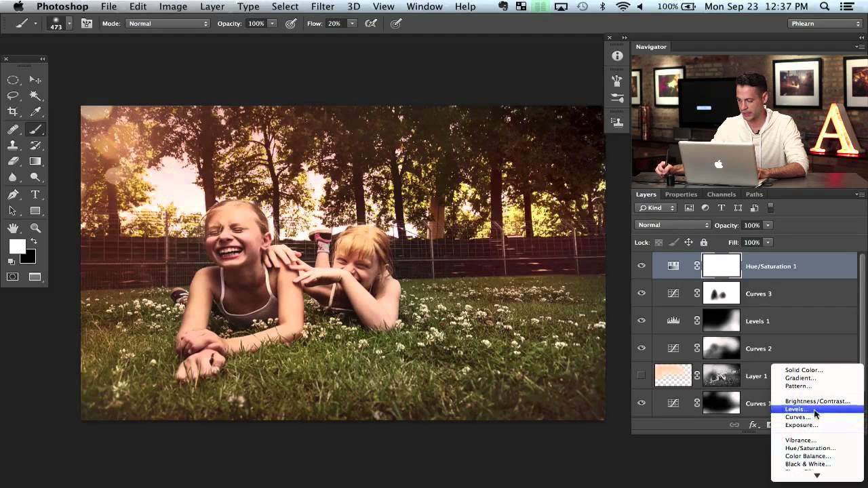Screen dimensions: 868x488
Task: Switch to the Channels tab
Action: pyautogui.click(x=721, y=195)
